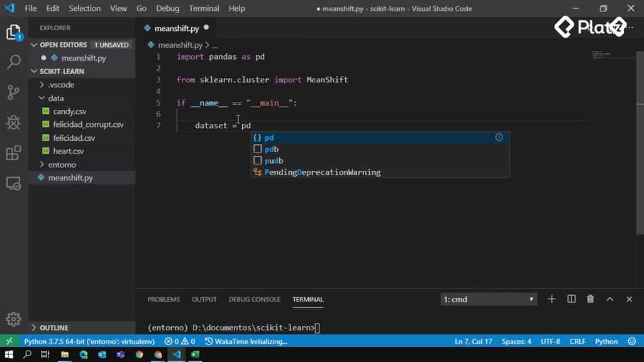This screenshot has height=362, width=644.
Task: Maximize the panel with up chevron
Action: coord(610,299)
